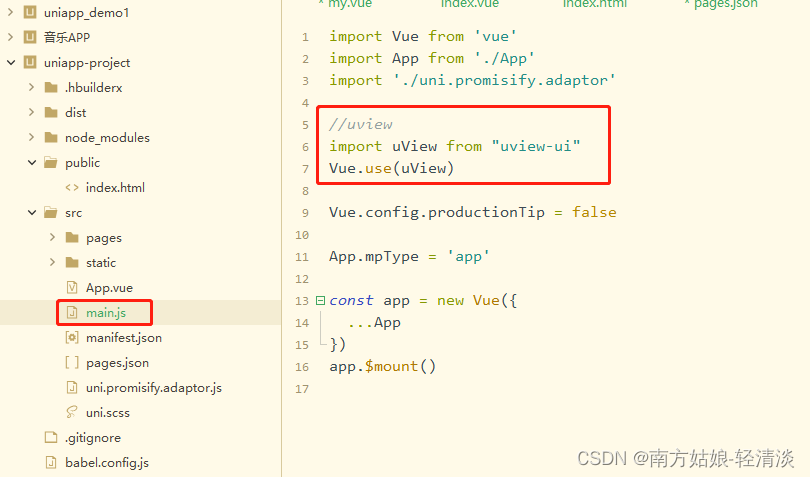Image resolution: width=810 pixels, height=477 pixels.
Task: Click the public open-folder icon
Action: (51, 162)
